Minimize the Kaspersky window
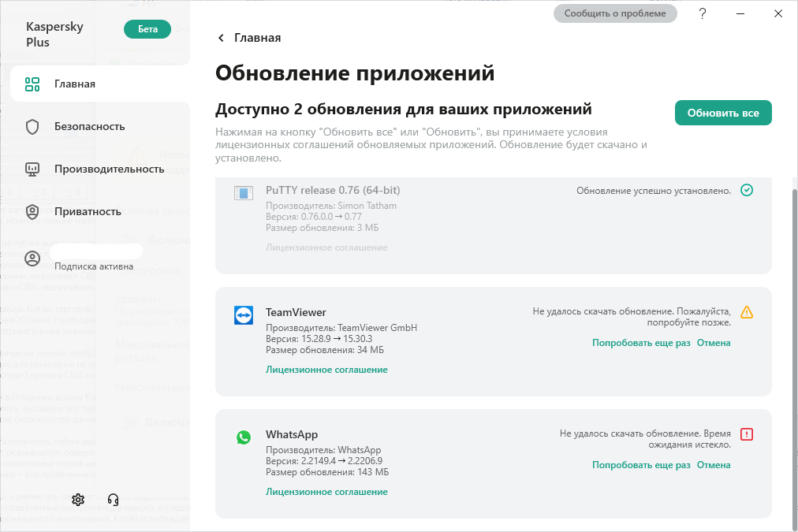Image resolution: width=798 pixels, height=532 pixels. [740, 13]
